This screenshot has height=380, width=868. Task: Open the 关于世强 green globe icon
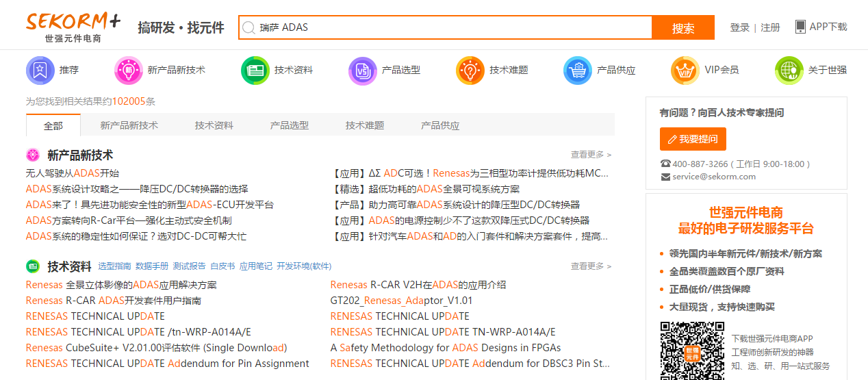(x=789, y=71)
